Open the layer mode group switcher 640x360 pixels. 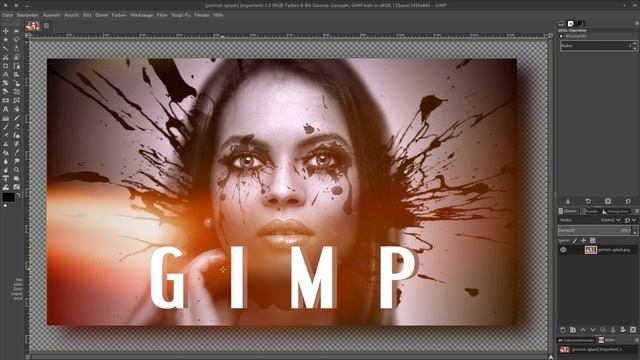[x=630, y=220]
